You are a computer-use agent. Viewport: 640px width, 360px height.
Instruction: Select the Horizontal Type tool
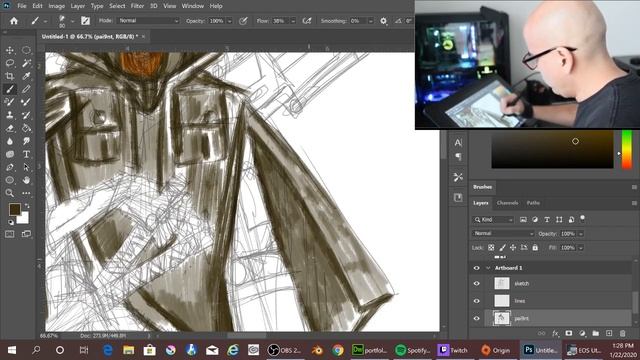point(26,154)
